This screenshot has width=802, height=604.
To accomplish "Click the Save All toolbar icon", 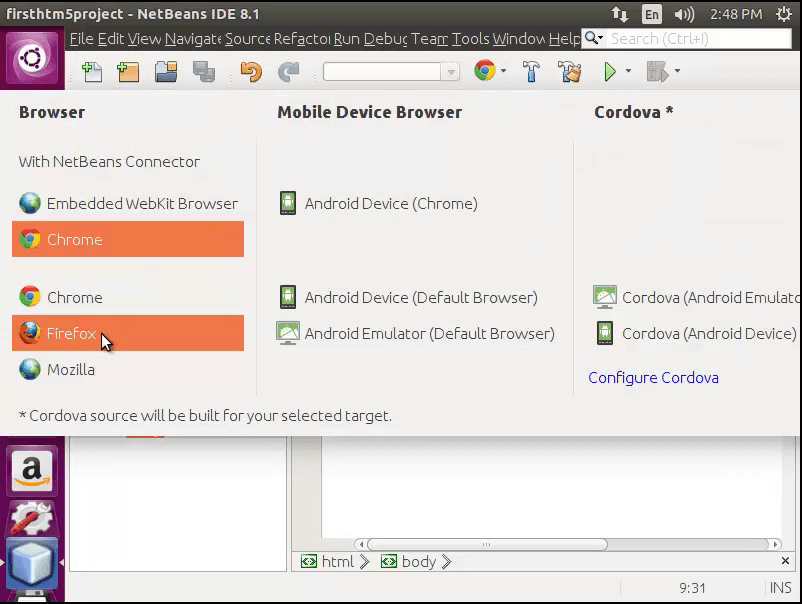I will coord(204,72).
